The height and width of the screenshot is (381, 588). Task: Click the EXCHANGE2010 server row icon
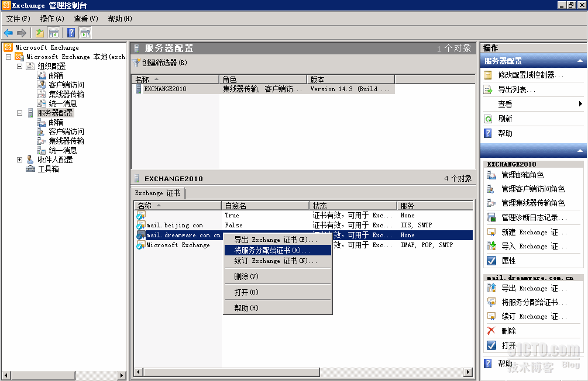click(139, 89)
